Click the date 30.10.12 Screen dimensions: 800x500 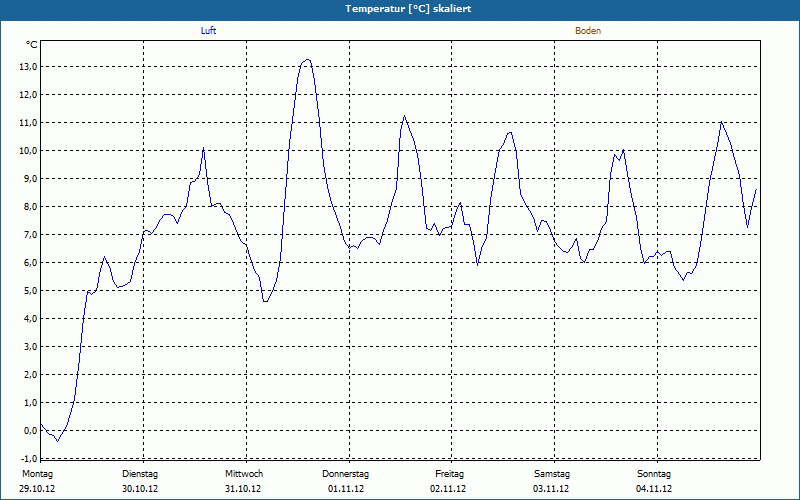(140, 489)
